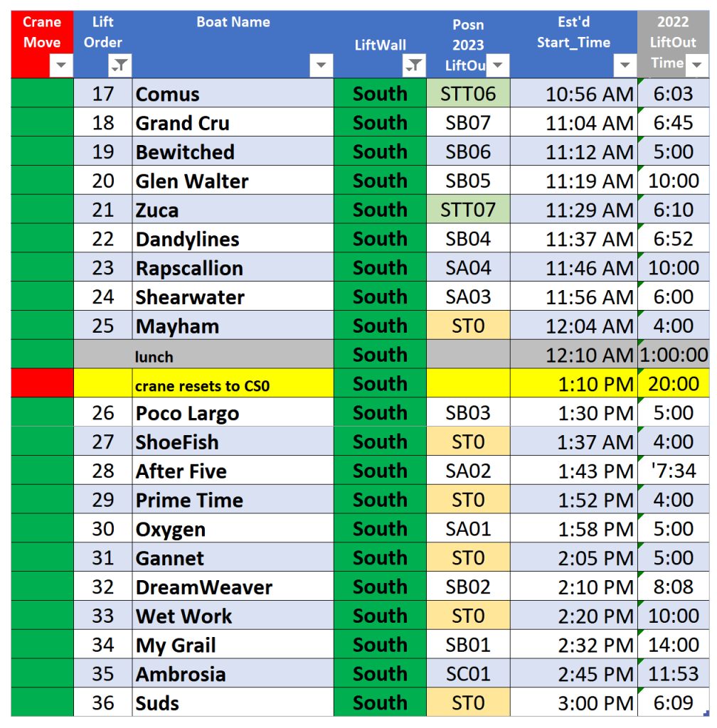Screen dimensions: 717x728
Task: Select the '7:34 liftout time cell
Action: pos(674,471)
